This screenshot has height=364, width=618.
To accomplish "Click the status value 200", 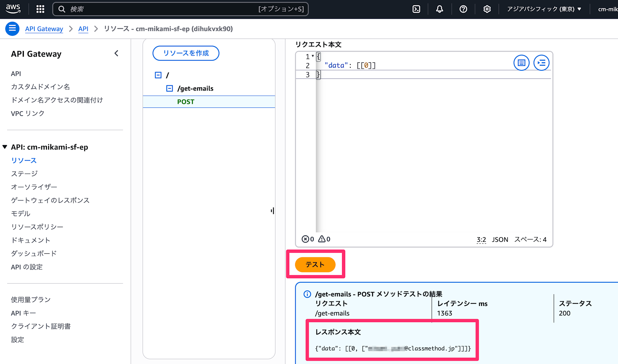I will click(565, 313).
